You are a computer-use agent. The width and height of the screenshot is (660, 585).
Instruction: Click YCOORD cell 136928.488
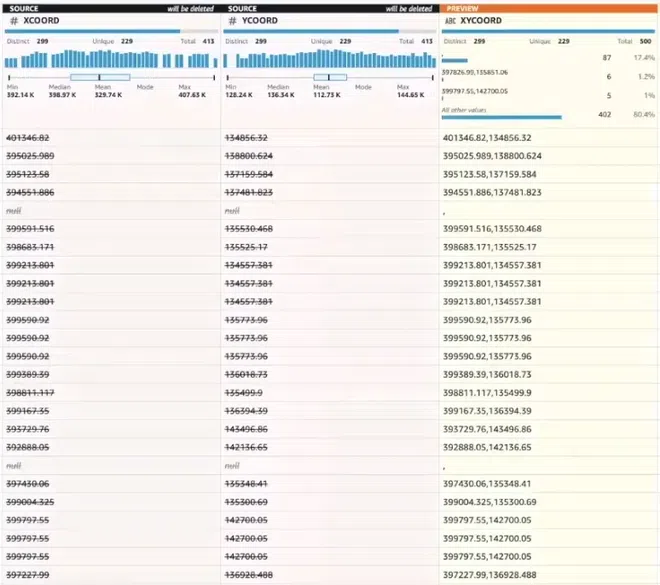[249, 575]
